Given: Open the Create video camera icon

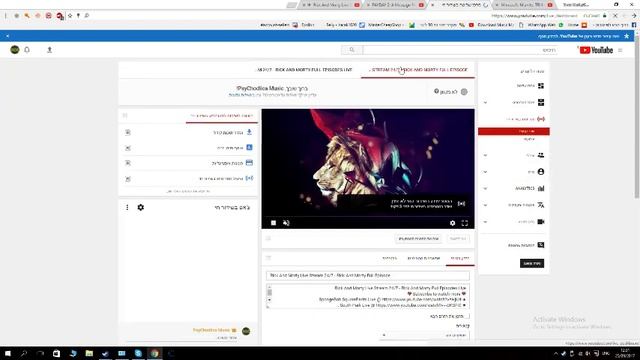Looking at the screenshot, I should pyautogui.click(x=541, y=222).
